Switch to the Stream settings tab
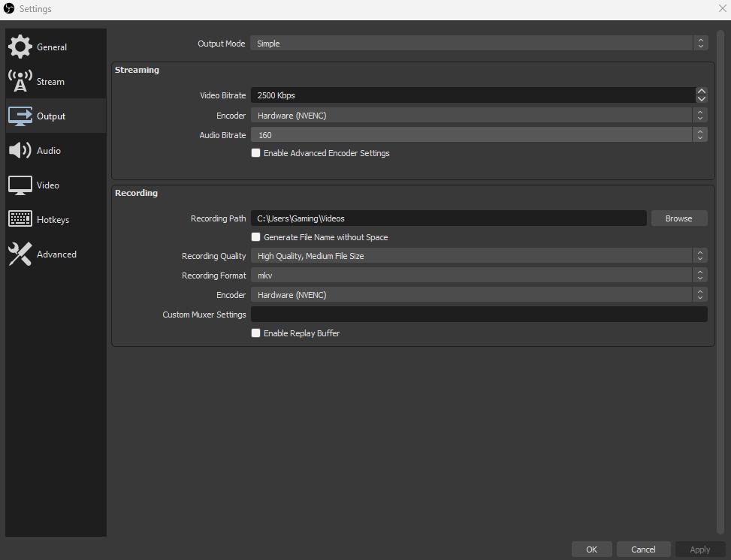The width and height of the screenshot is (731, 560). (x=56, y=81)
